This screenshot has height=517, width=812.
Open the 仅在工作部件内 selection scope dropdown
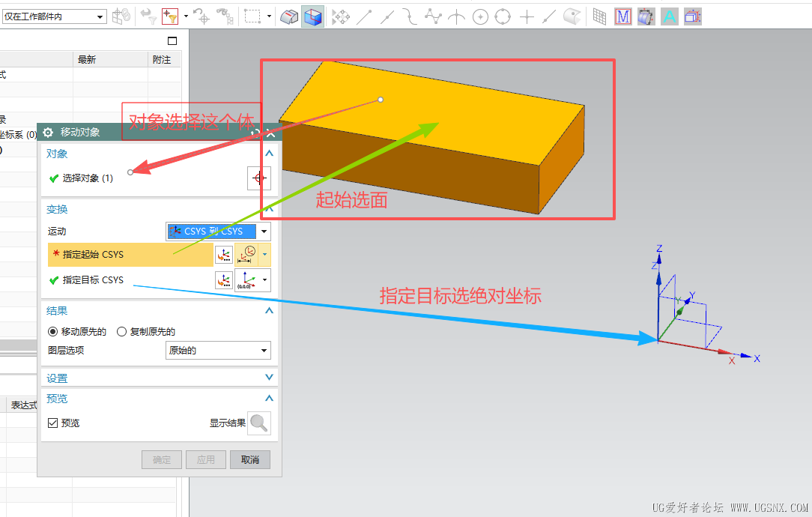point(54,16)
